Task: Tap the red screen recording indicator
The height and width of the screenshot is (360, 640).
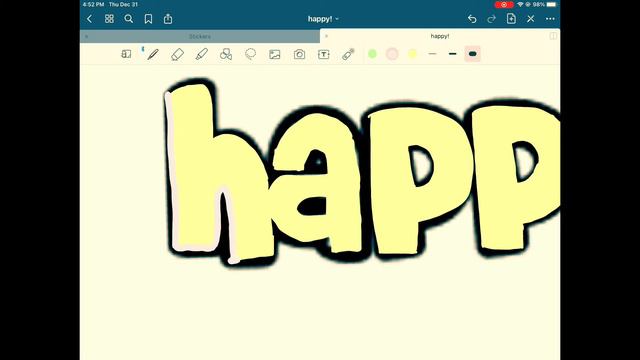Action: coord(504,4)
